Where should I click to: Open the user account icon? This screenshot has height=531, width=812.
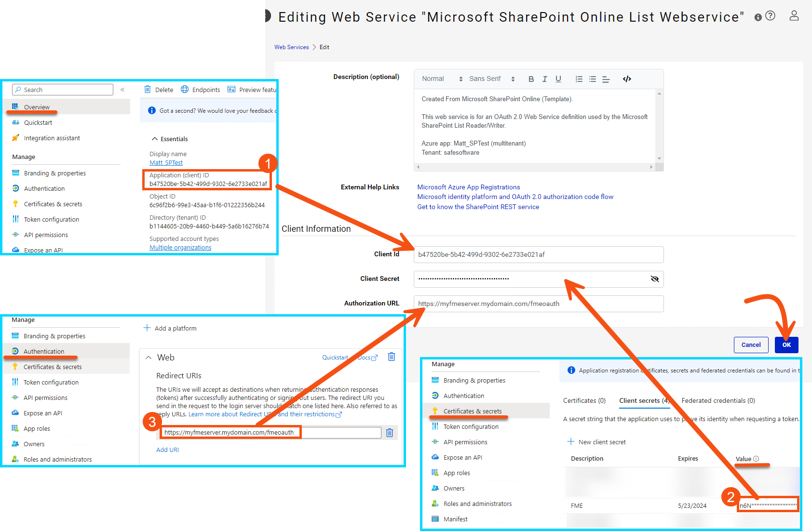(x=794, y=15)
